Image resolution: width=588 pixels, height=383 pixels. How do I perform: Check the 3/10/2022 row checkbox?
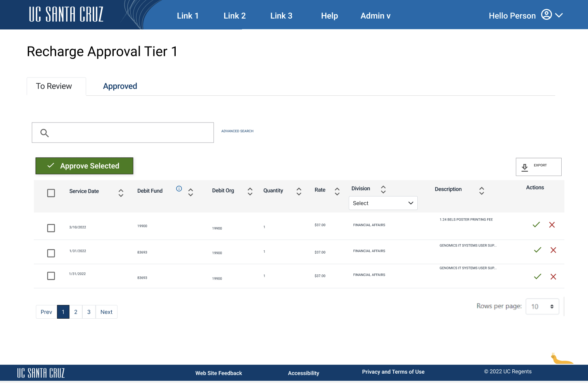51,228
